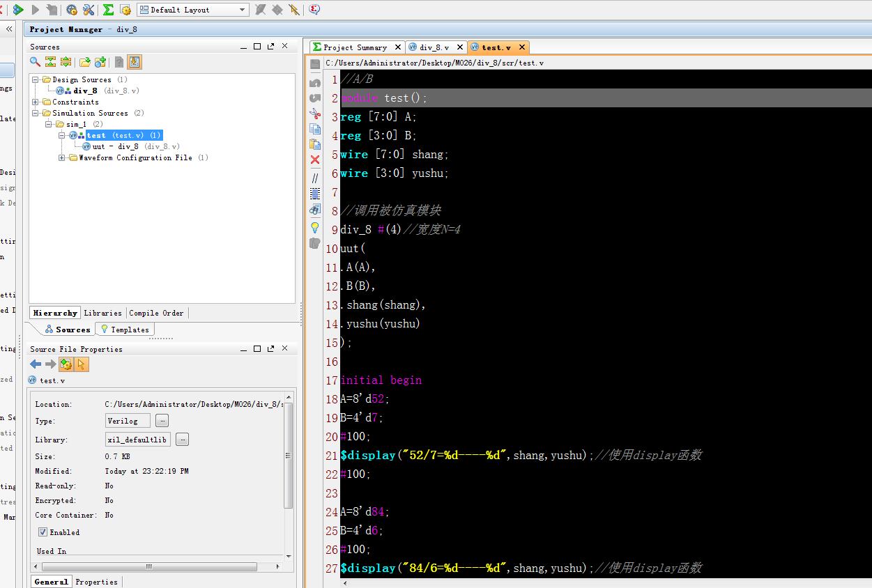Expand the Constraints folder
Image resolution: width=872 pixels, height=588 pixels.
(36, 102)
